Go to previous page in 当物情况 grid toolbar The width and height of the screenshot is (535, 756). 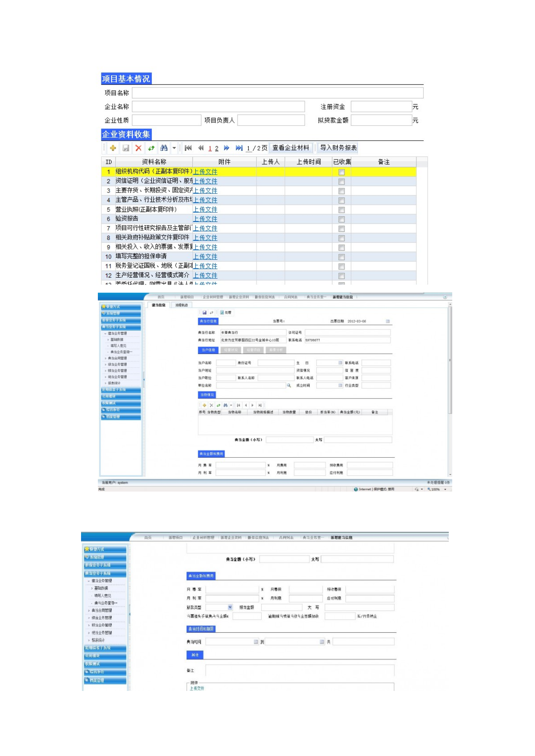(x=246, y=405)
